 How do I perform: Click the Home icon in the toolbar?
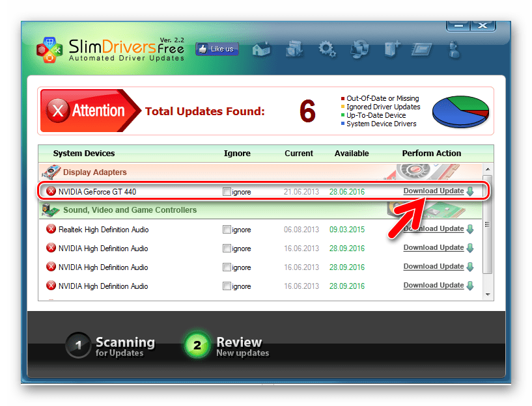(261, 49)
